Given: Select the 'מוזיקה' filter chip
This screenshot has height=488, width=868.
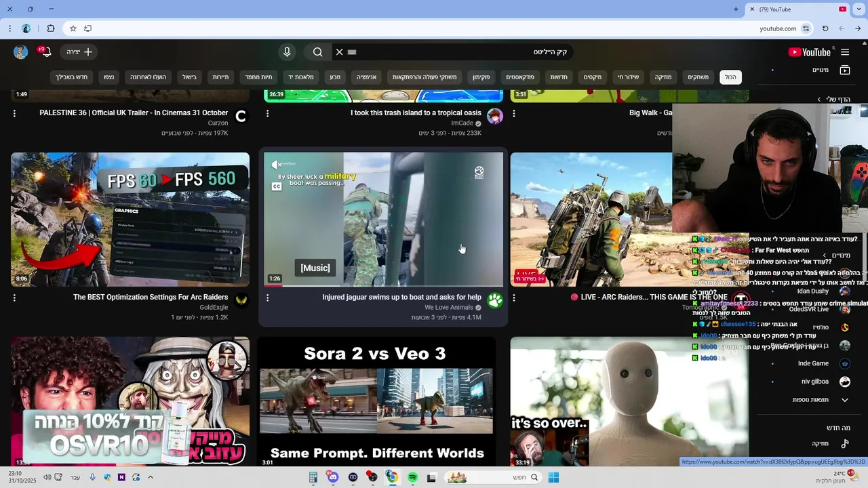Looking at the screenshot, I should click(663, 77).
